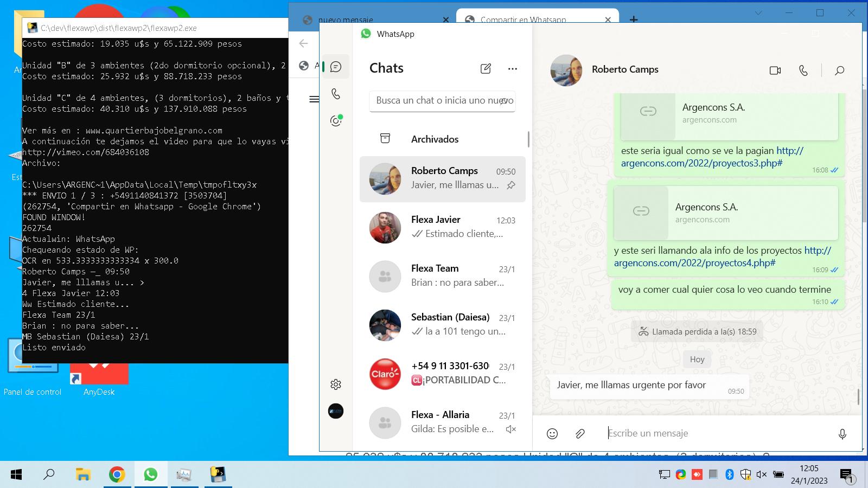
Task: Click the conversation scrollbar
Action: tap(858, 397)
